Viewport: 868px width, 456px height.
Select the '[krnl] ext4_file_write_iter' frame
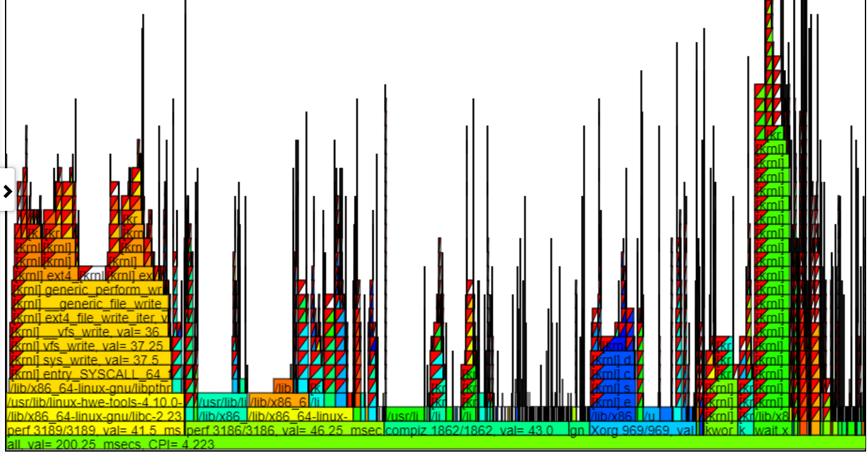pos(91,317)
